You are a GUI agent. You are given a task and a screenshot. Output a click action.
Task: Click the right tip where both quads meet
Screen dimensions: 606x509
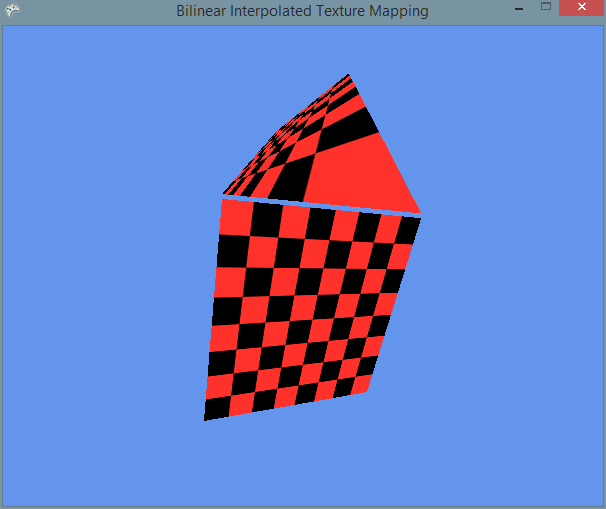click(x=419, y=213)
